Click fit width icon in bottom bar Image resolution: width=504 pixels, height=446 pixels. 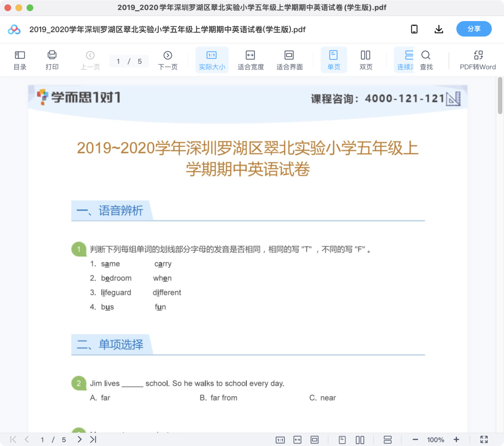coord(297,439)
